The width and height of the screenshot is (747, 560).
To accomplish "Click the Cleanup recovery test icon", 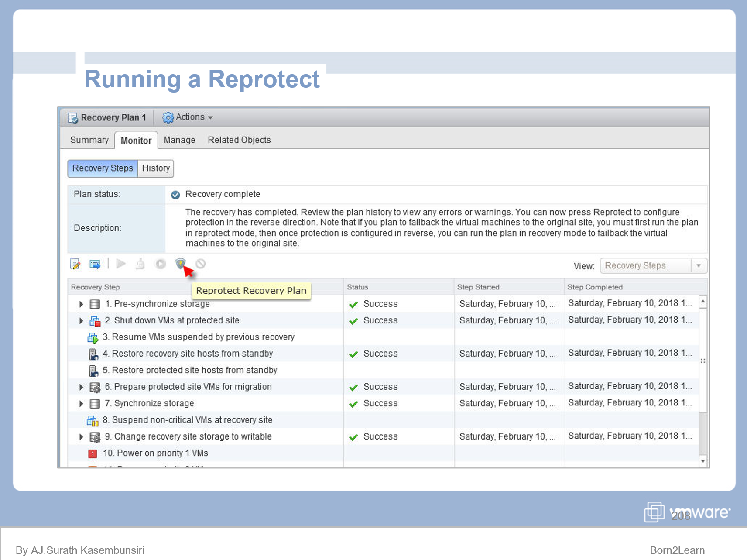I will coord(140,264).
